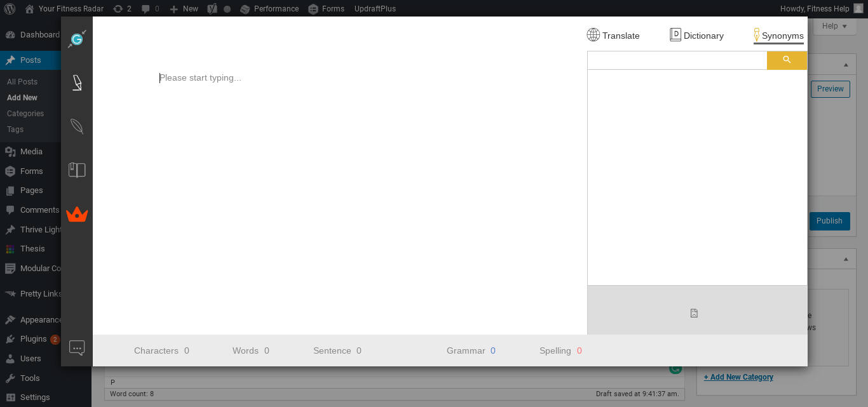Click the yellow synonym search button

coord(787,60)
